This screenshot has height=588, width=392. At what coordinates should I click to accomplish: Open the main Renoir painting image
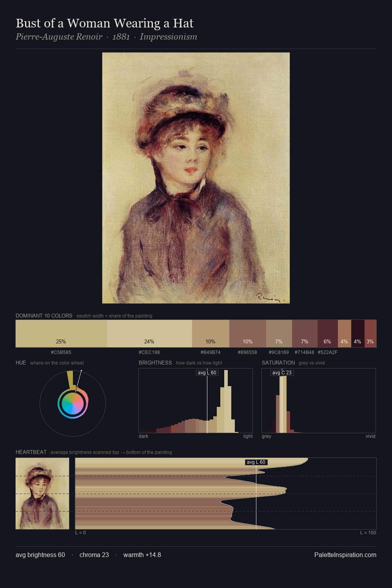196,178
